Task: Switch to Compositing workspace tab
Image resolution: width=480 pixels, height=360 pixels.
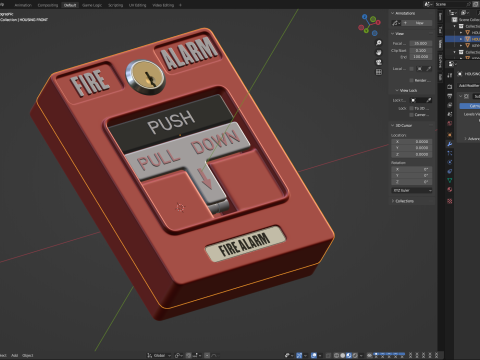Action: (48, 5)
